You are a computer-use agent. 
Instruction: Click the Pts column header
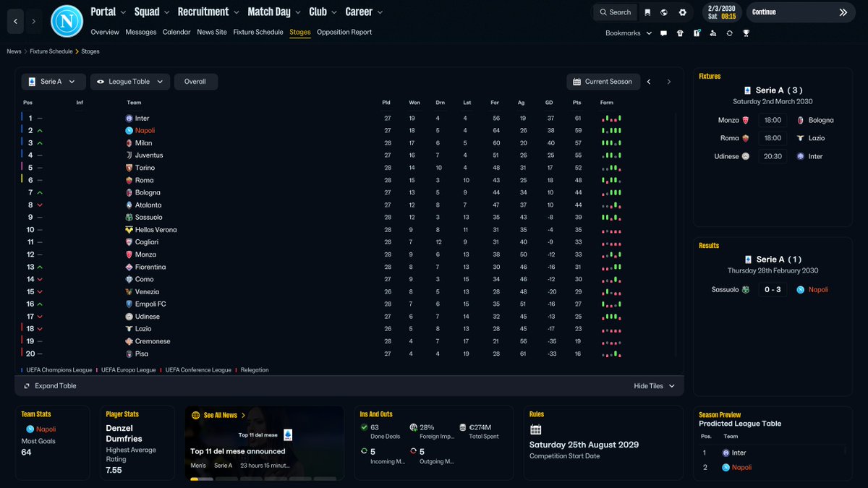577,103
